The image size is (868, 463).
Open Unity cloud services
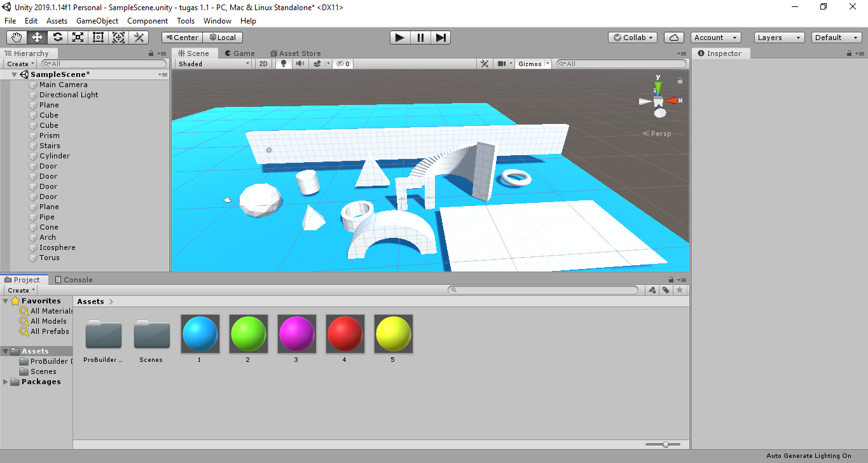[673, 37]
